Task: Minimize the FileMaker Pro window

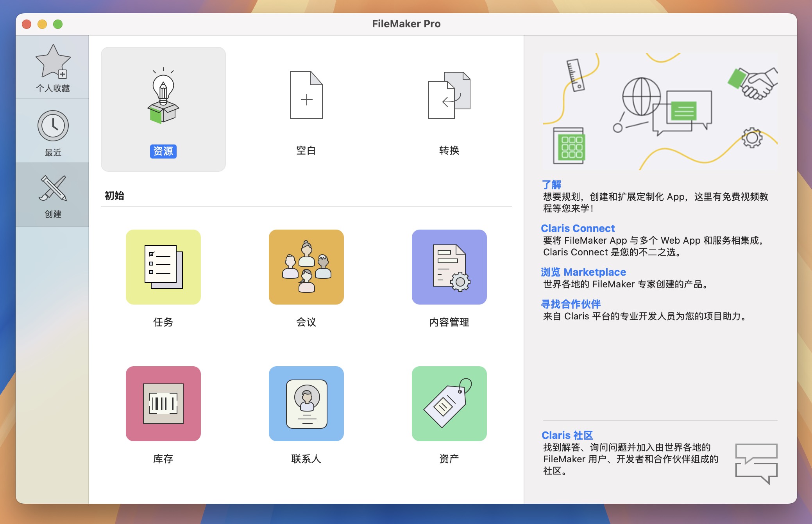Action: coord(42,24)
